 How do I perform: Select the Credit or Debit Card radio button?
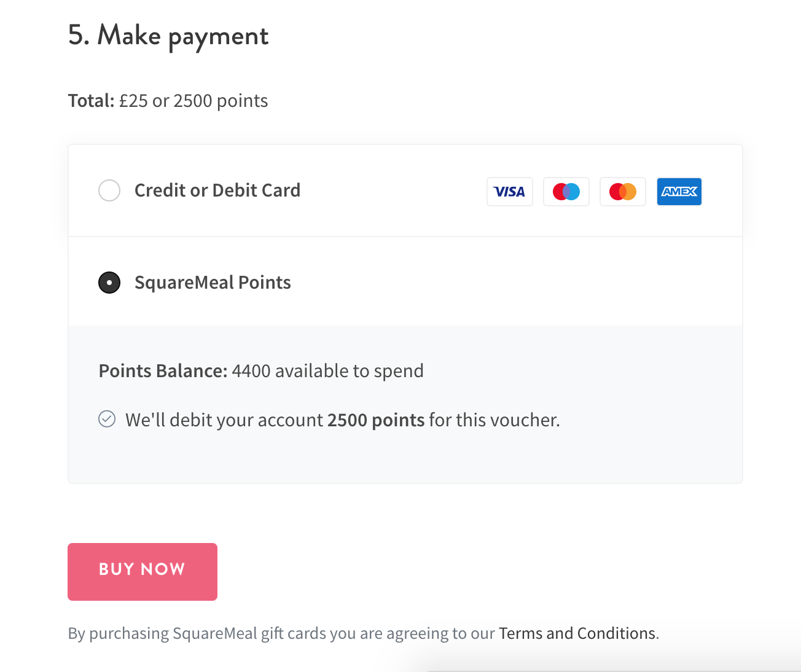[x=109, y=190]
